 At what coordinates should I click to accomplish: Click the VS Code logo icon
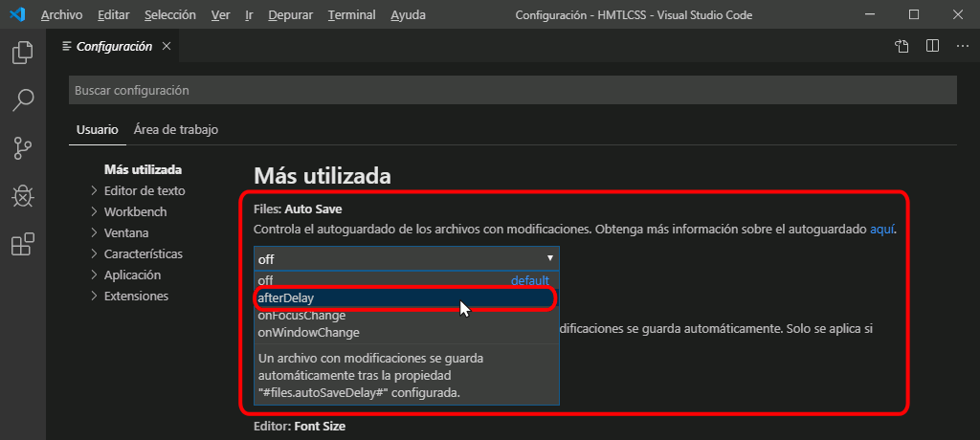pyautogui.click(x=17, y=14)
